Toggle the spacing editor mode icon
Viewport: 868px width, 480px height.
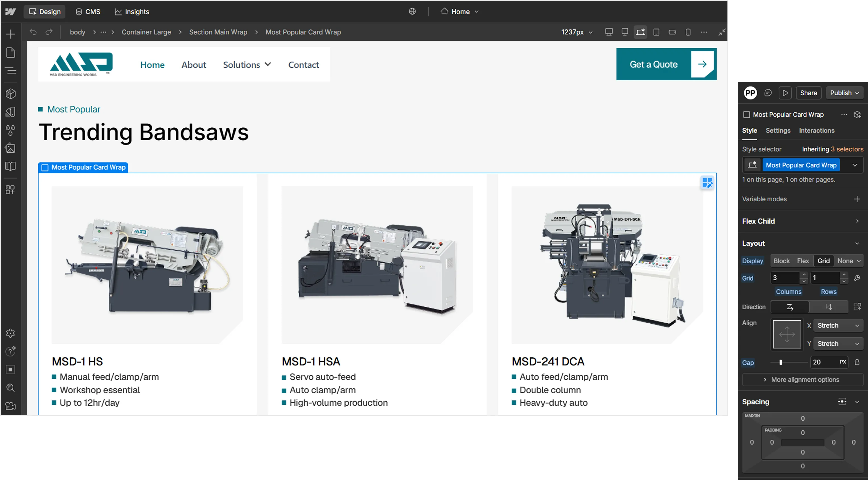(x=842, y=402)
